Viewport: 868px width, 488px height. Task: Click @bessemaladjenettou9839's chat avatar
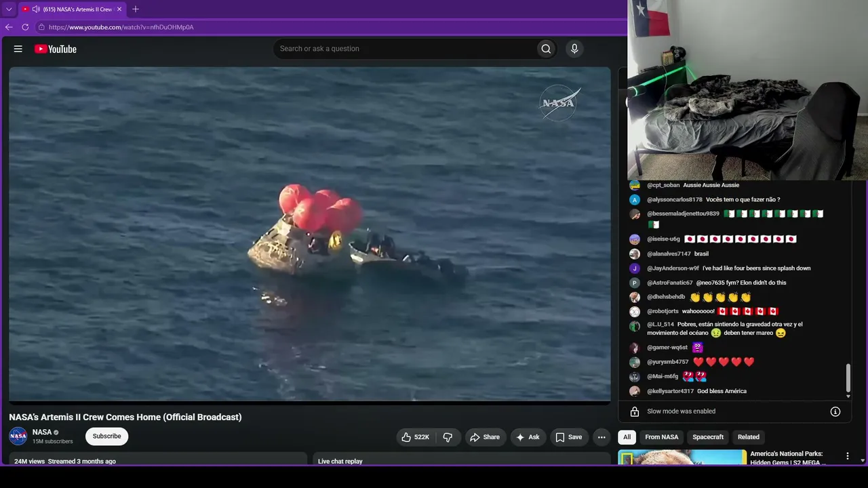pos(635,214)
